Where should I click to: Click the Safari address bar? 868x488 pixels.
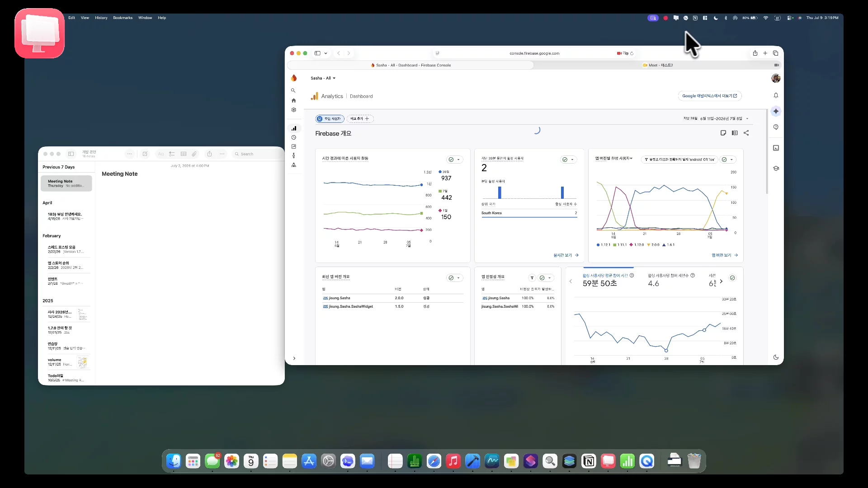tap(534, 53)
